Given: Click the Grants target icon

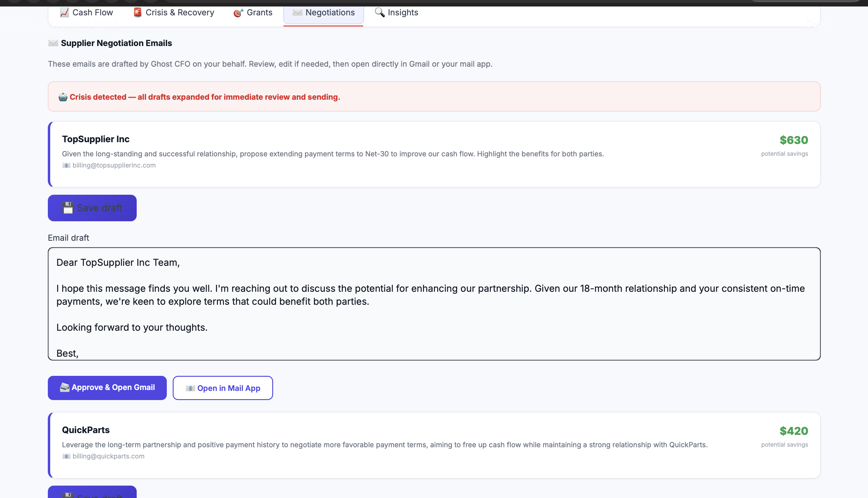Looking at the screenshot, I should [238, 13].
